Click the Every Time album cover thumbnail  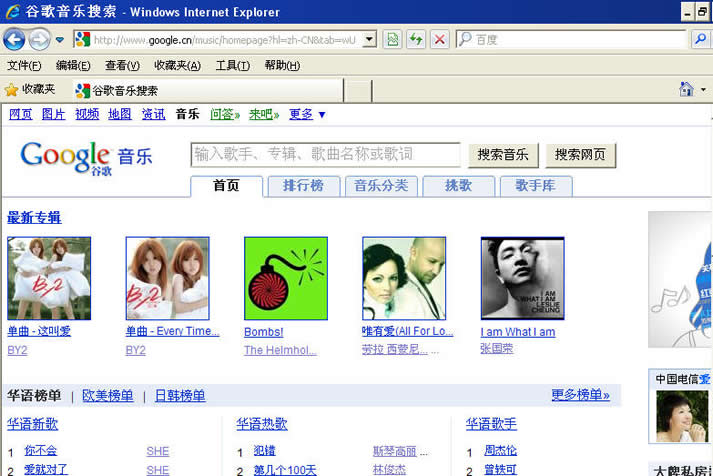(167, 278)
